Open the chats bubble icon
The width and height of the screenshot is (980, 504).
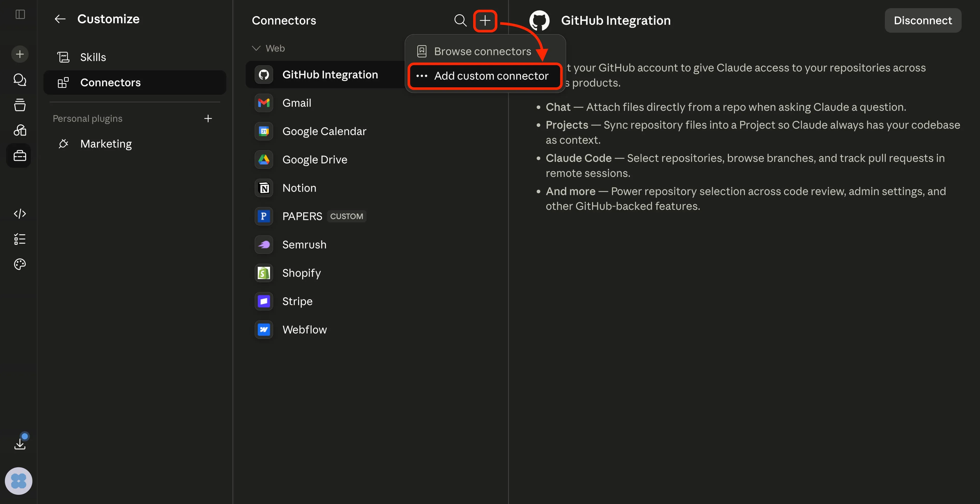[20, 80]
